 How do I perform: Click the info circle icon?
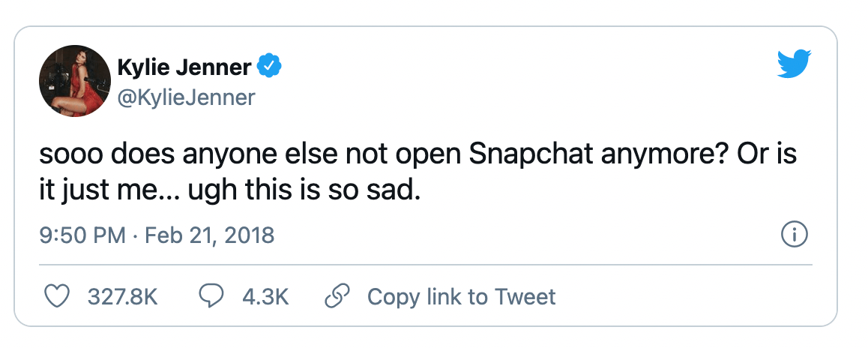pos(793,235)
